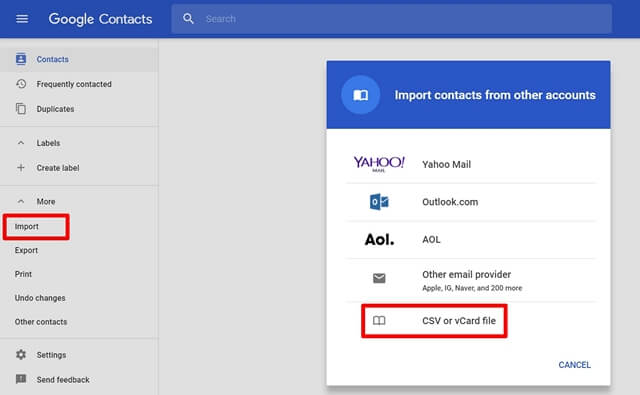Click the Outlook logo icon
Image resolution: width=640 pixels, height=395 pixels.
coord(379,202)
